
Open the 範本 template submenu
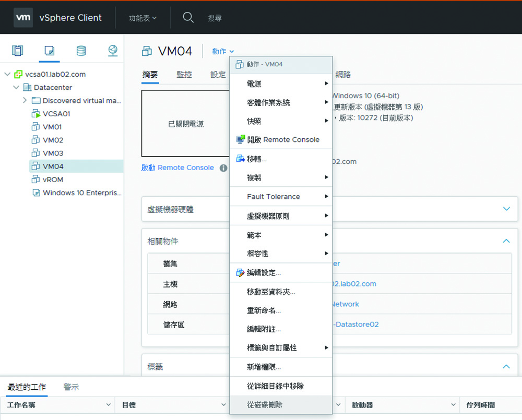tap(281, 235)
